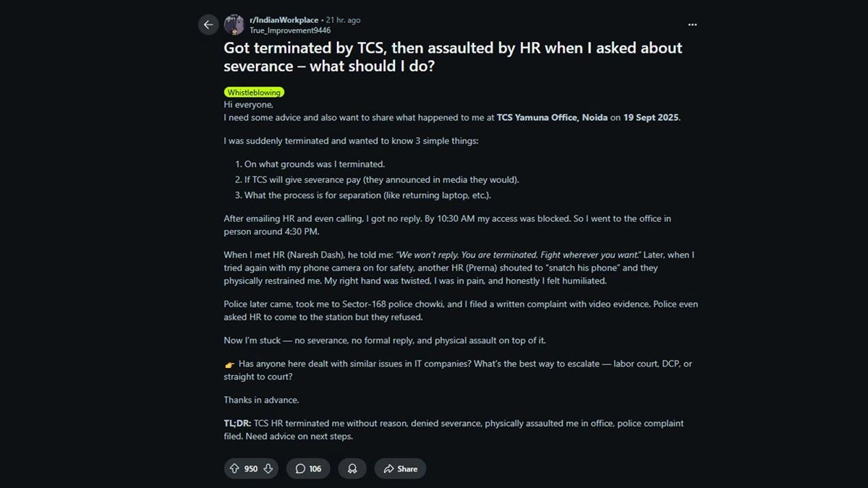Image resolution: width=868 pixels, height=488 pixels.
Task: Downvote the TCS termination post
Action: (268, 468)
